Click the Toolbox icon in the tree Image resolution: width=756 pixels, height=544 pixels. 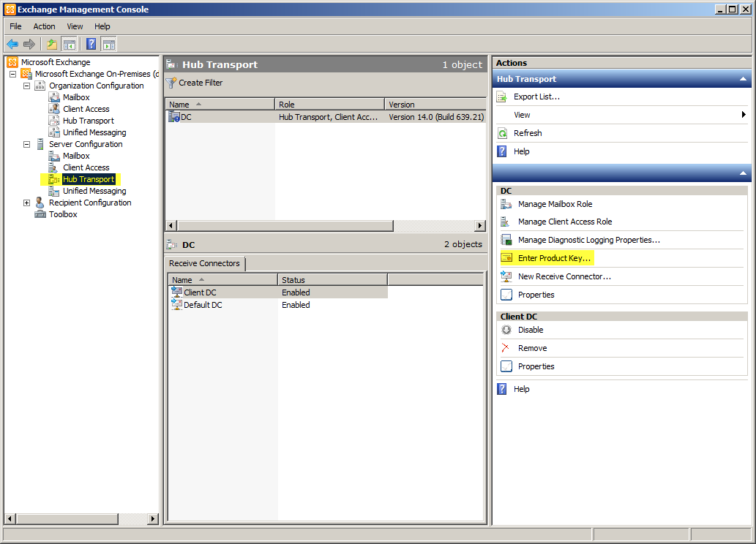click(x=40, y=214)
